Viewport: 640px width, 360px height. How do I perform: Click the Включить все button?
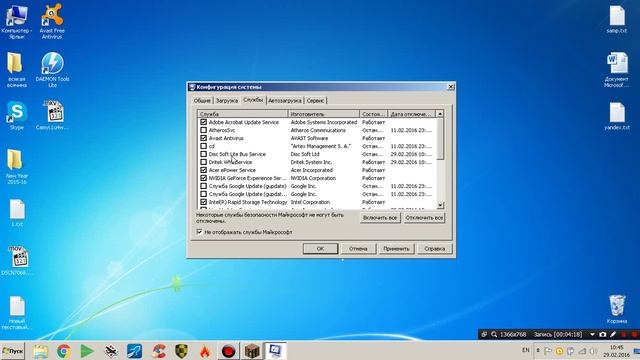pos(380,218)
